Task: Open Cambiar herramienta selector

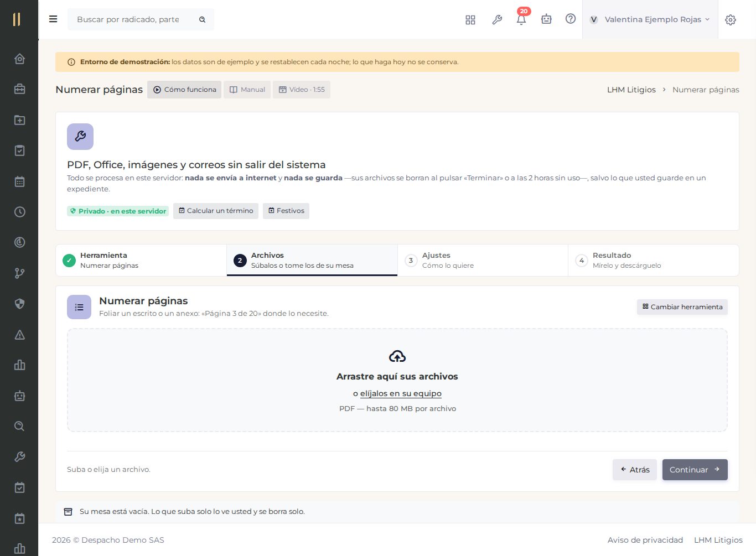Action: (682, 307)
